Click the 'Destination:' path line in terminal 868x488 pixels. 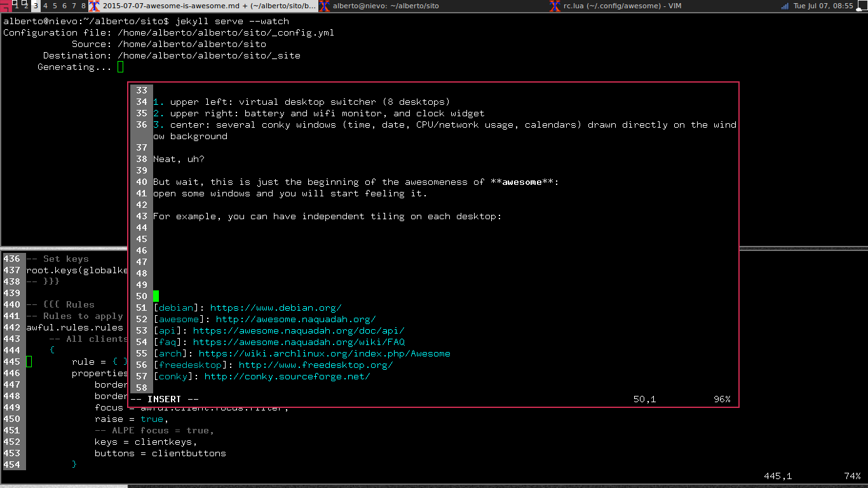pyautogui.click(x=172, y=55)
